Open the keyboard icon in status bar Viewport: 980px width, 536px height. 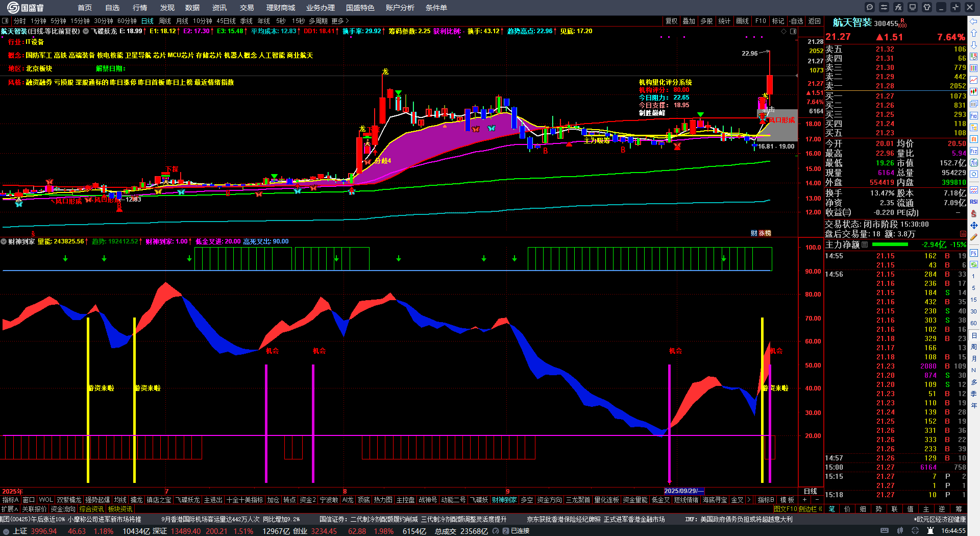tap(885, 531)
